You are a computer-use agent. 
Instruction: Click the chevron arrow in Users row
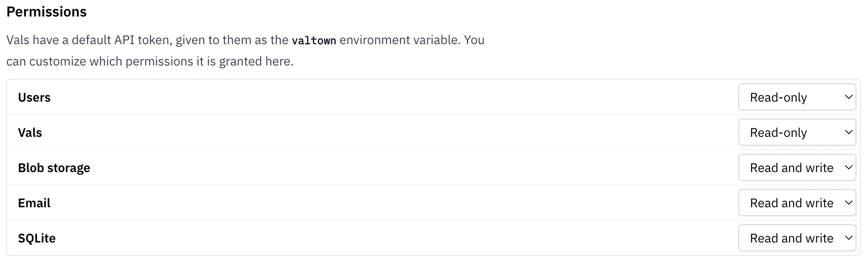point(848,97)
